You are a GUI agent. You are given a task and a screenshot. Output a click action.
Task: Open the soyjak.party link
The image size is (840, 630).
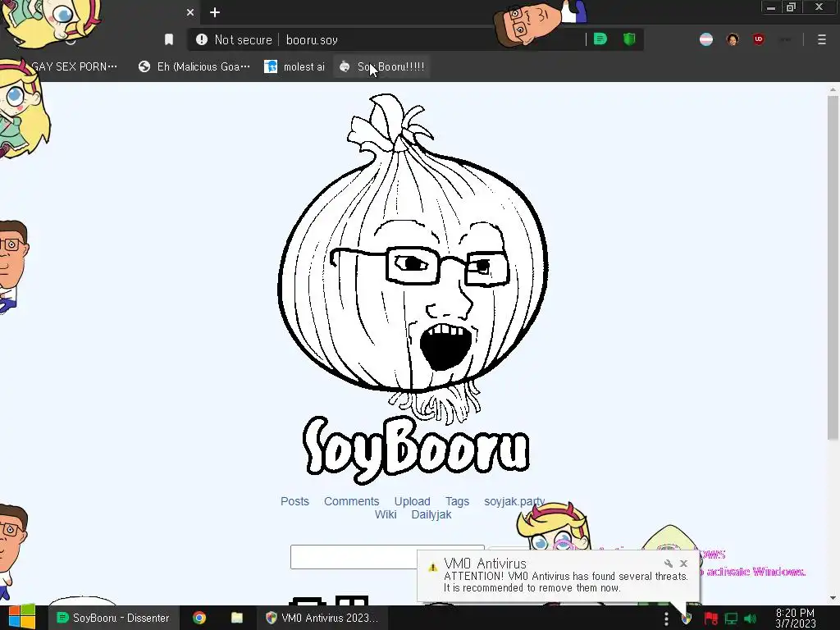pos(514,501)
